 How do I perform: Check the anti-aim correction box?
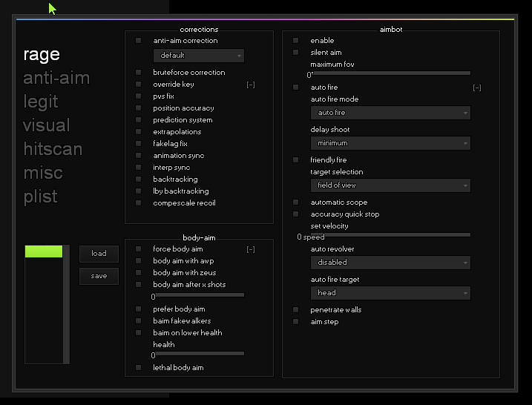(x=139, y=41)
